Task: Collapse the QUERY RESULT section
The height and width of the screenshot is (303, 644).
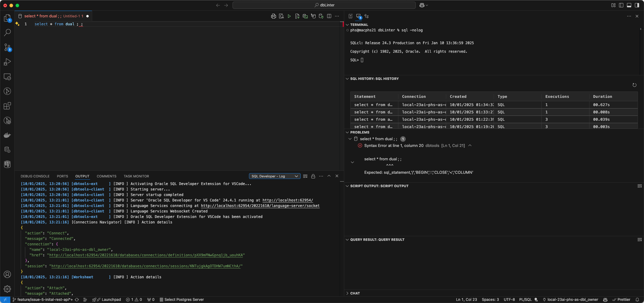Action: point(347,240)
